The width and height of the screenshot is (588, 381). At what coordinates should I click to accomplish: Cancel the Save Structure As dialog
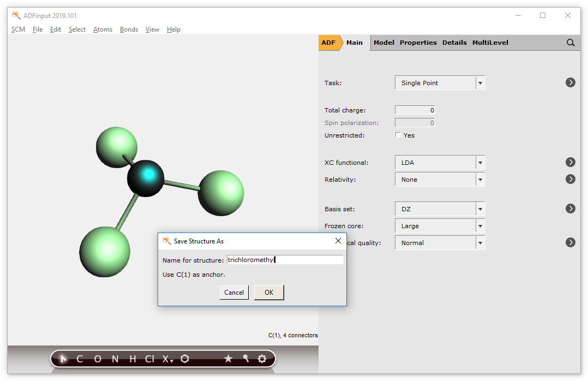pos(233,292)
